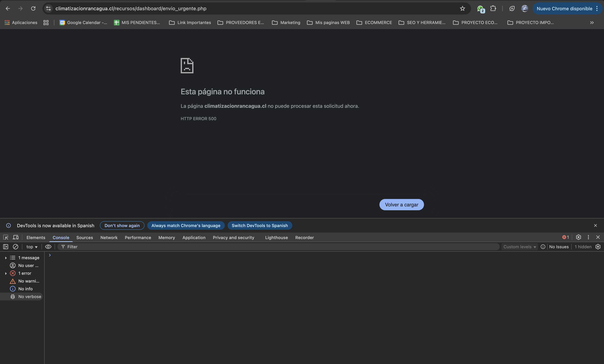Click the red error count badge
Screen dimensions: 604x364
(565, 237)
